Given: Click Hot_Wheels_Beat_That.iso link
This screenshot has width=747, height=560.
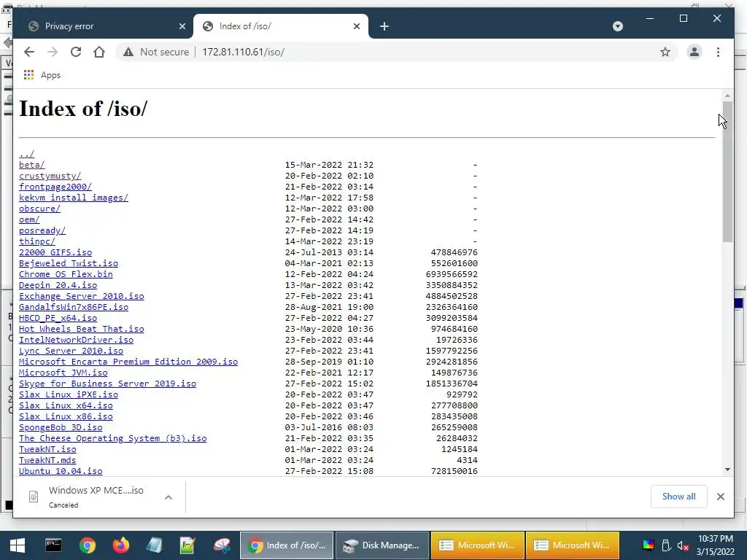Looking at the screenshot, I should [82, 329].
